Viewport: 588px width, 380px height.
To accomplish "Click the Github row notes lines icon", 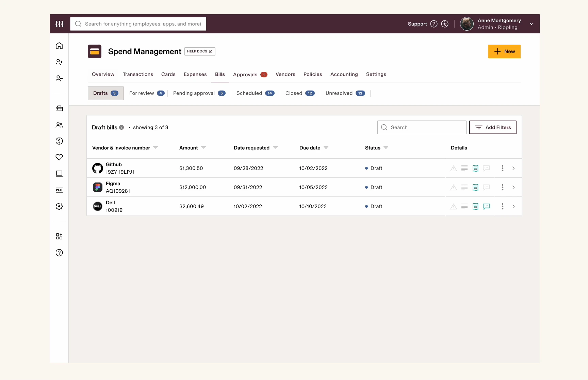I will 464,168.
